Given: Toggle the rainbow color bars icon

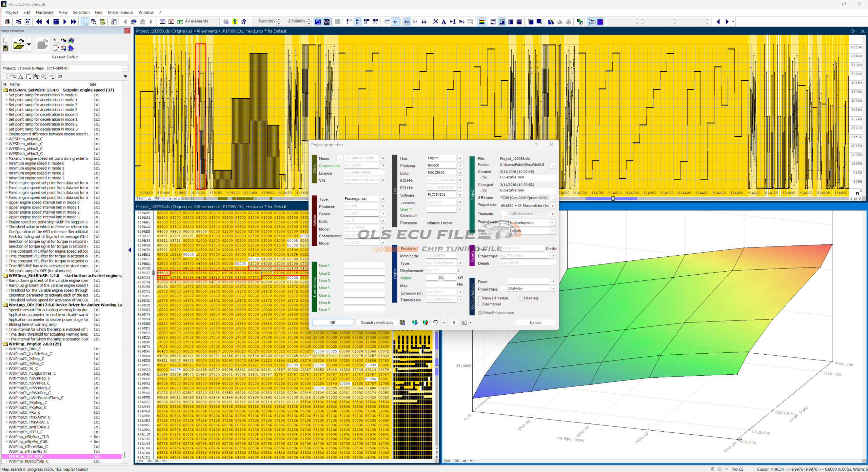Looking at the screenshot, I should (481, 22).
